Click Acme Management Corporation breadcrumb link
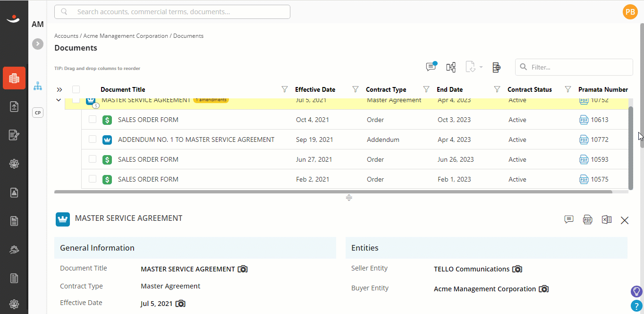Screen dimensions: 644x314 tap(126, 36)
